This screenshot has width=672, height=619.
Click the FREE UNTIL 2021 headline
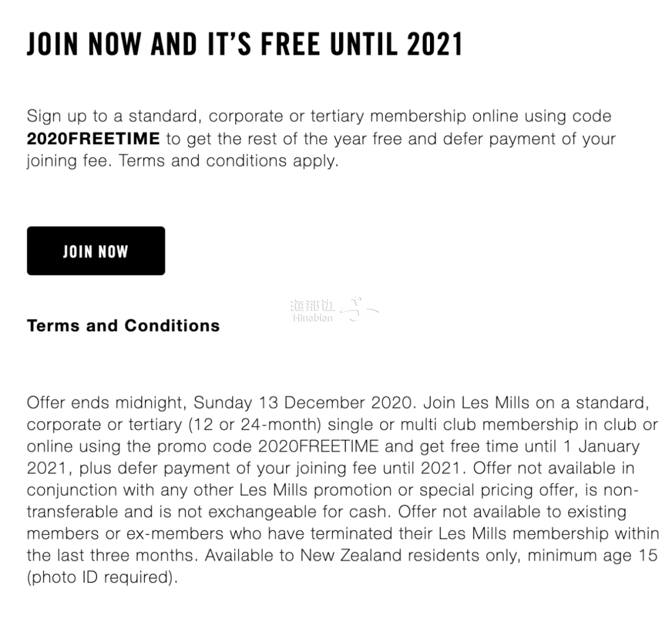[362, 44]
